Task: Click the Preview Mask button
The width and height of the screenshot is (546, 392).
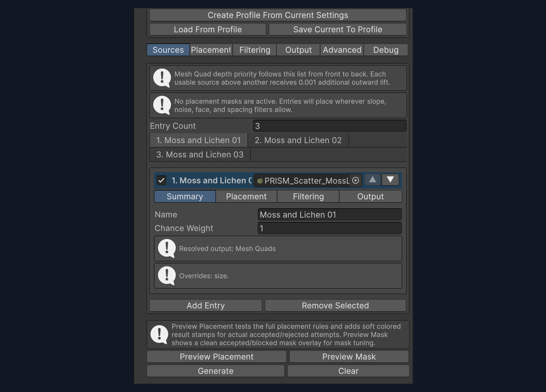Action: pyautogui.click(x=349, y=357)
